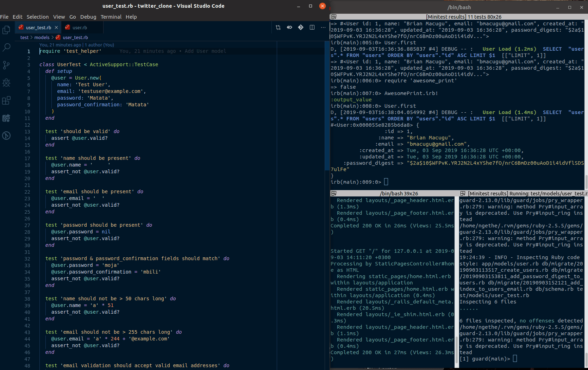Click the '[1] guard(main)>' prompt
The height and width of the screenshot is (370, 588).
(485, 359)
